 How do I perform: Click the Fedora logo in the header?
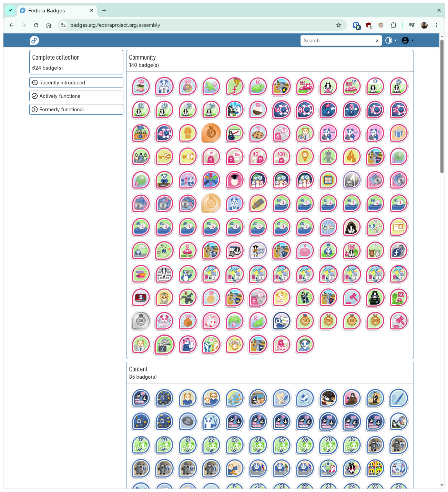point(34,40)
